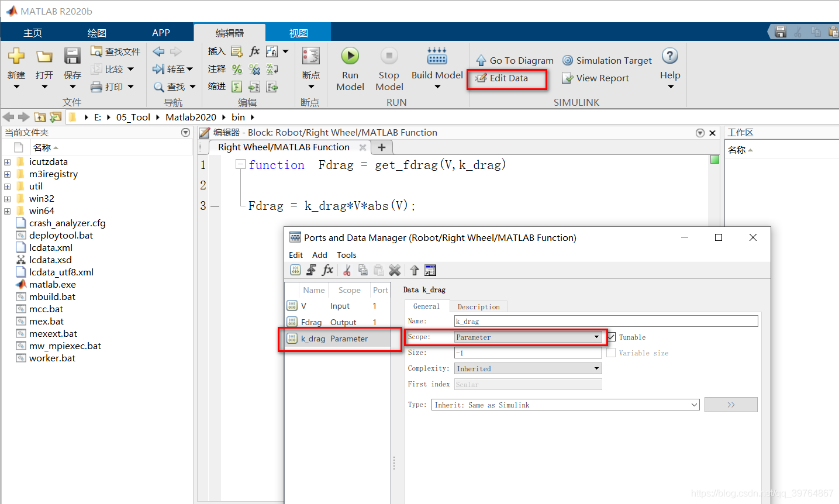Click the smart indent icon beside 缩进
Viewport: 839px width, 504px height.
(x=237, y=87)
